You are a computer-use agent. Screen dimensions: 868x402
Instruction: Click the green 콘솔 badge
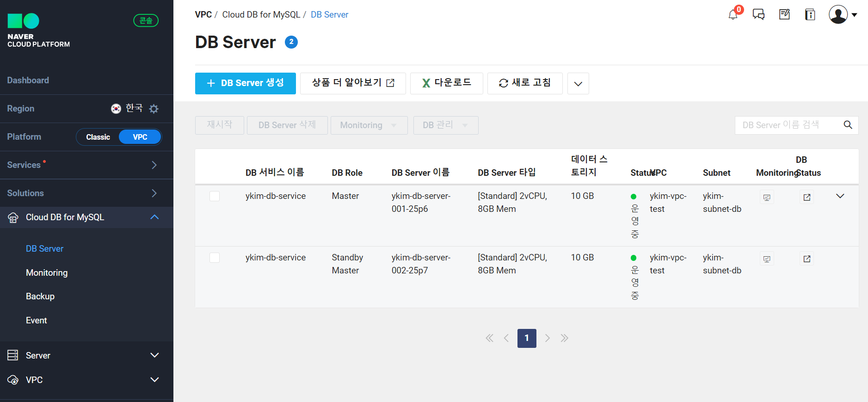click(146, 20)
